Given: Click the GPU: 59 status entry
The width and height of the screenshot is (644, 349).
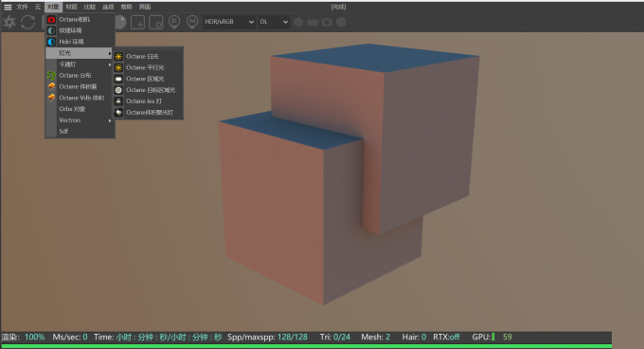Looking at the screenshot, I should coord(492,337).
